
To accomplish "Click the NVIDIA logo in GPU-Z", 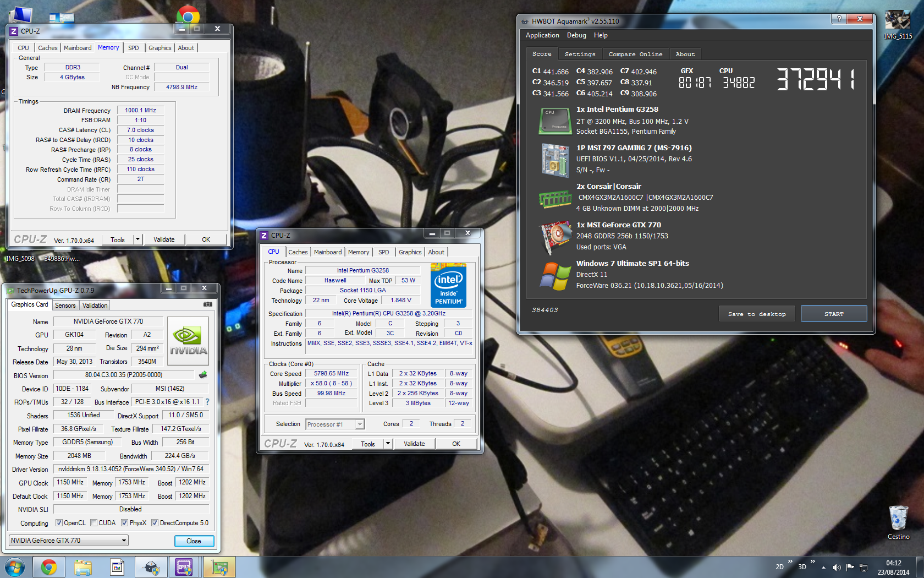I will tap(188, 341).
